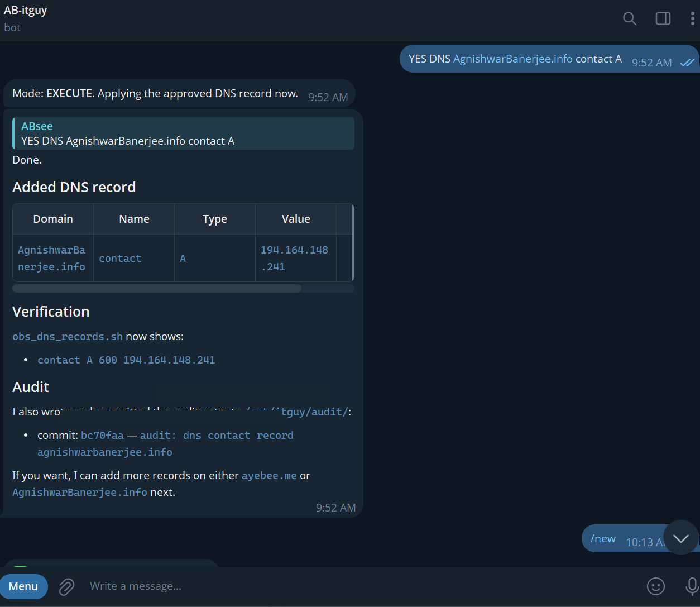
Task: Jump to latest messages with down-arrow button
Action: (x=680, y=538)
